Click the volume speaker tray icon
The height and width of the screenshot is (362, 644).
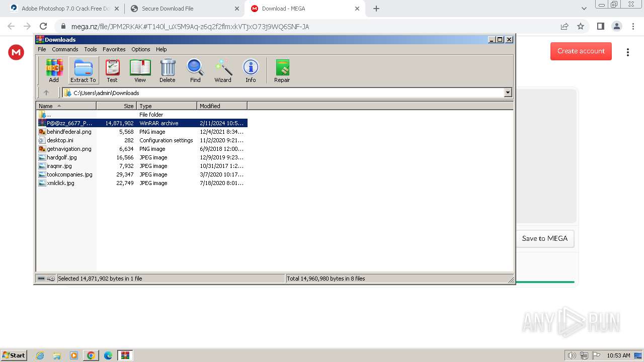pyautogui.click(x=572, y=355)
